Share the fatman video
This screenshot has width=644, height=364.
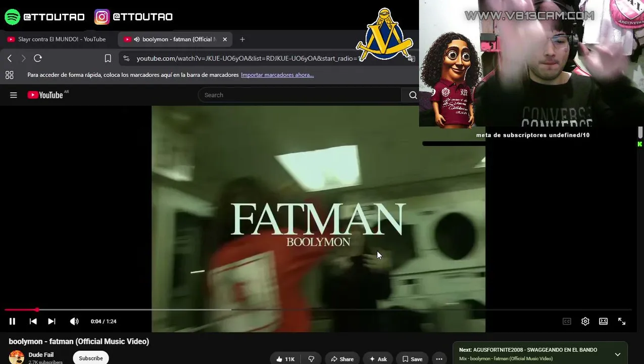tap(342, 359)
